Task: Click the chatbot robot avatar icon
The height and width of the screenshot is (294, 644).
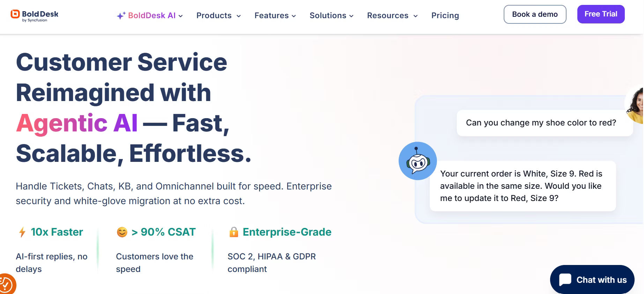Action: point(417,161)
